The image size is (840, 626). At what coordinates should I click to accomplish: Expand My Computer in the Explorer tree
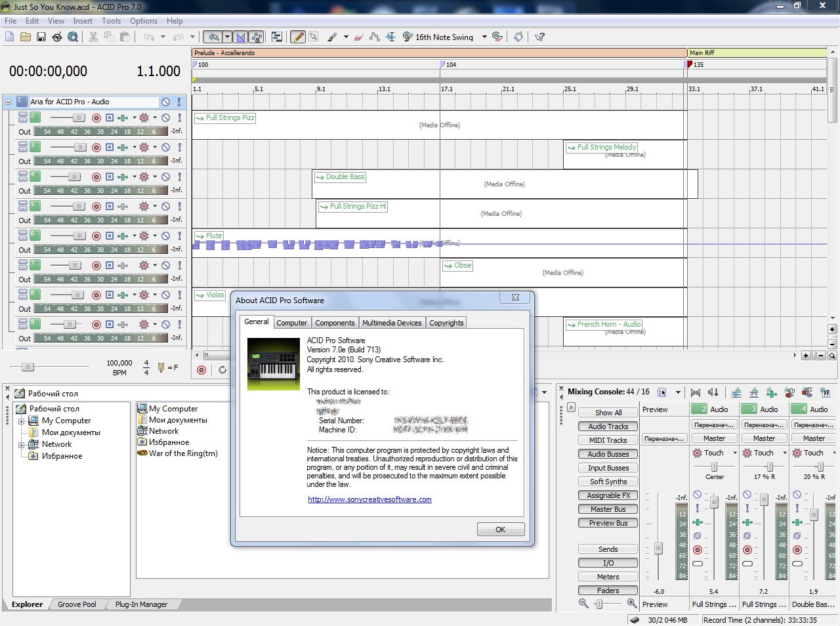[21, 421]
